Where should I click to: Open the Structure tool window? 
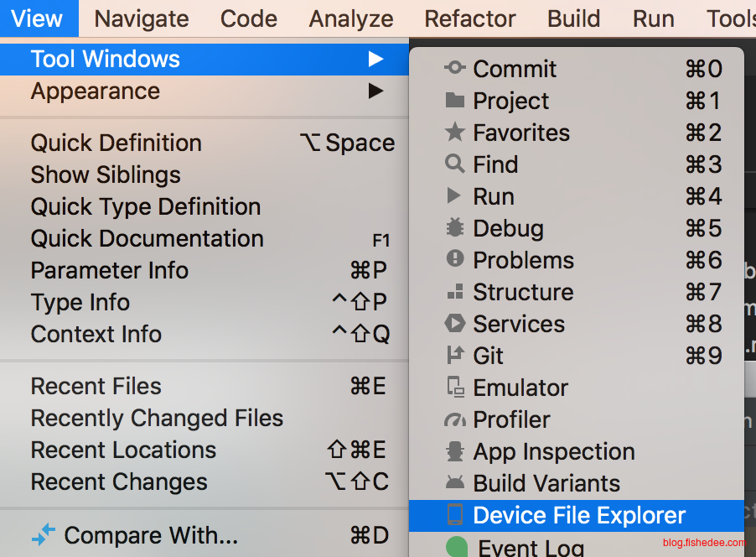pyautogui.click(x=523, y=292)
